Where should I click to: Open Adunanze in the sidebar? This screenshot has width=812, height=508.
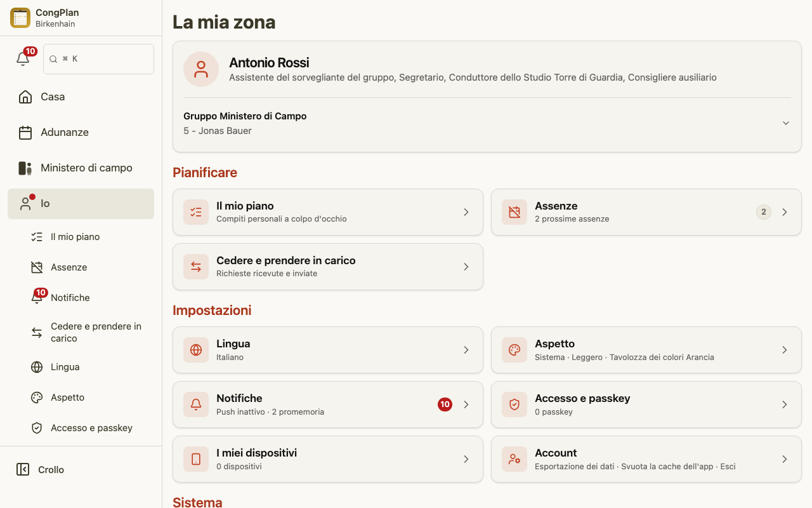[x=81, y=132]
